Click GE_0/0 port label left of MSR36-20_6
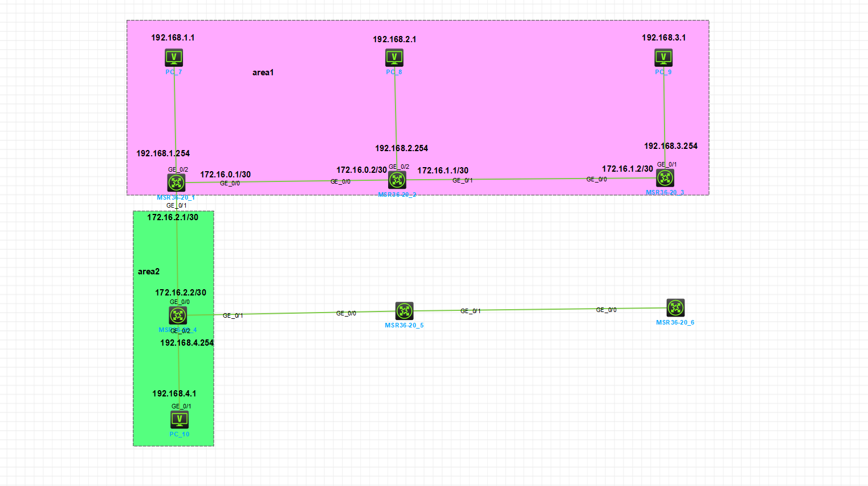Viewport: 868px width, 486px height. click(x=606, y=310)
